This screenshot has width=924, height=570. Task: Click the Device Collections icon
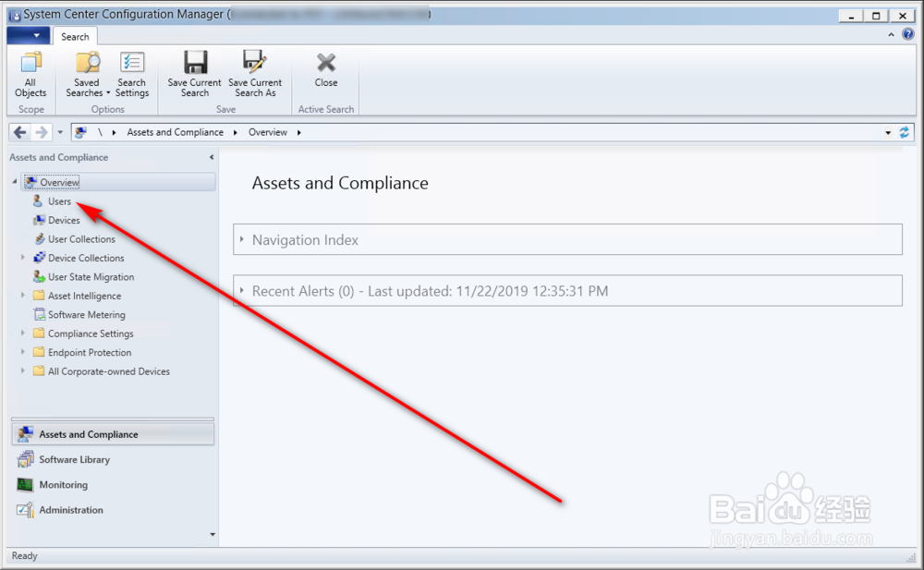40,258
